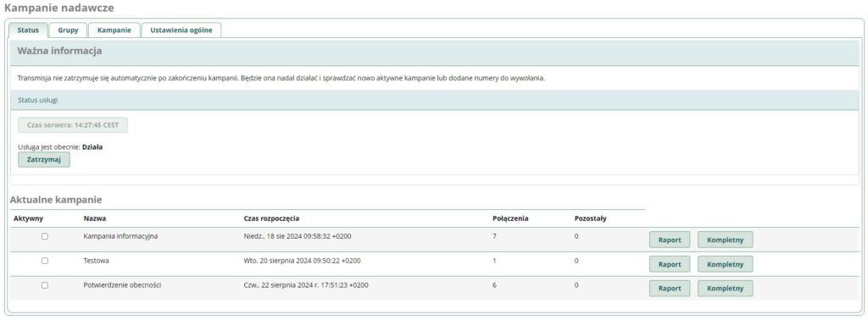Open Raport for Testowa campaign
Viewport: 868px width, 320px height.
click(670, 264)
